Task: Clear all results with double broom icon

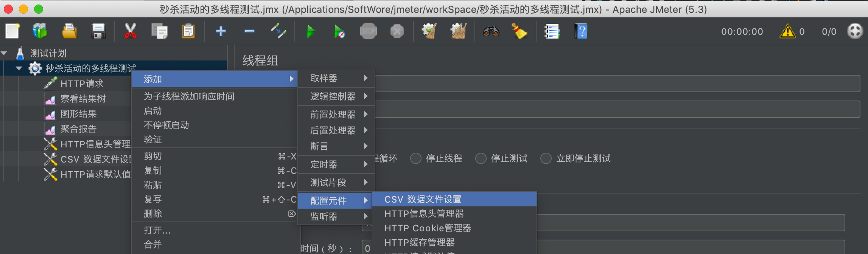Action: (x=458, y=31)
